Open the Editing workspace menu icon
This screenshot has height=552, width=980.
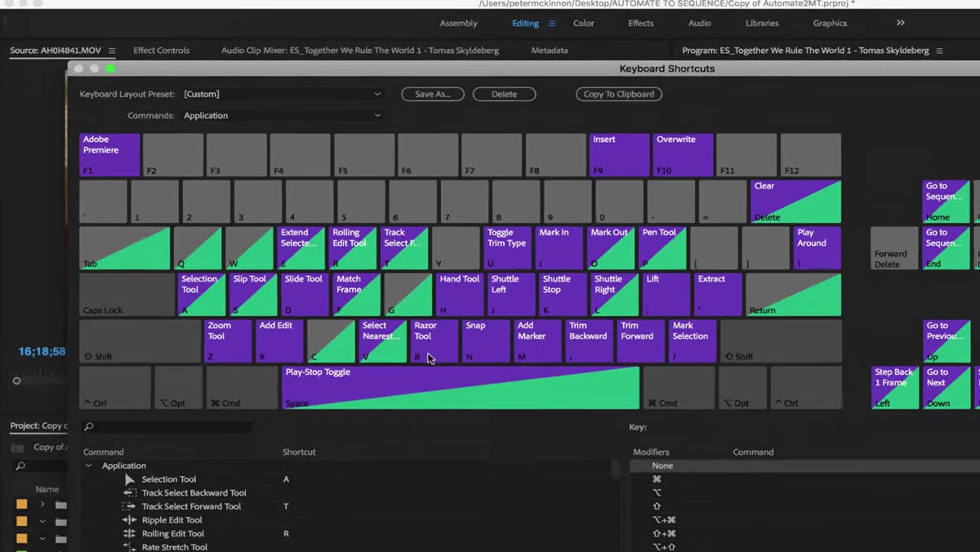tap(552, 24)
